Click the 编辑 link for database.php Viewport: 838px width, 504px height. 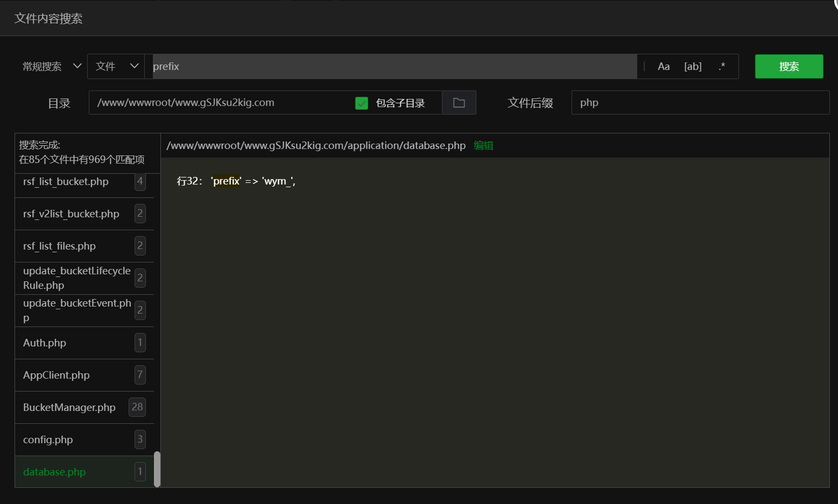[483, 146]
